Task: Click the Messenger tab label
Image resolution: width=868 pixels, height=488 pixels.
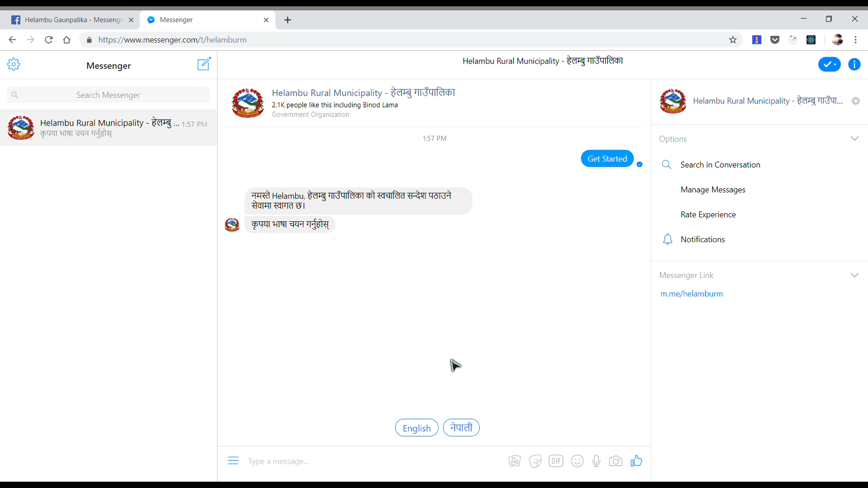Action: [x=176, y=20]
